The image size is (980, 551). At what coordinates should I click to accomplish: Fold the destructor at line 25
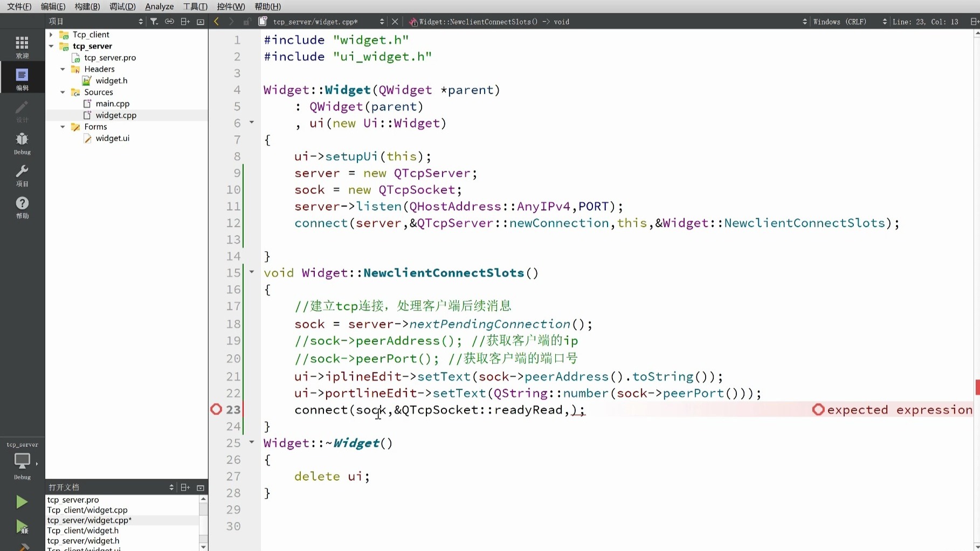tap(251, 442)
